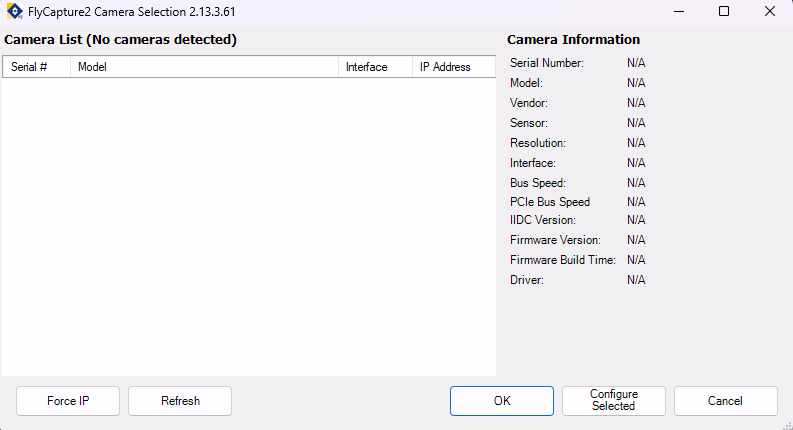Minimize the Camera Selection window
The image size is (793, 430).
click(678, 12)
